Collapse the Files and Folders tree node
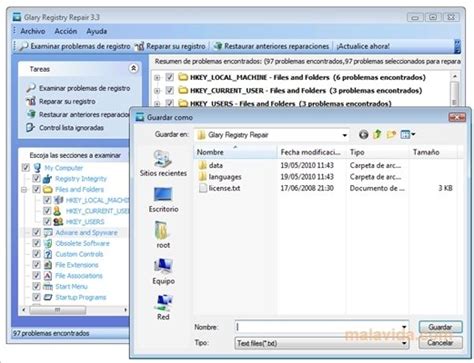Image resolution: width=474 pixels, height=363 pixels. (24, 190)
